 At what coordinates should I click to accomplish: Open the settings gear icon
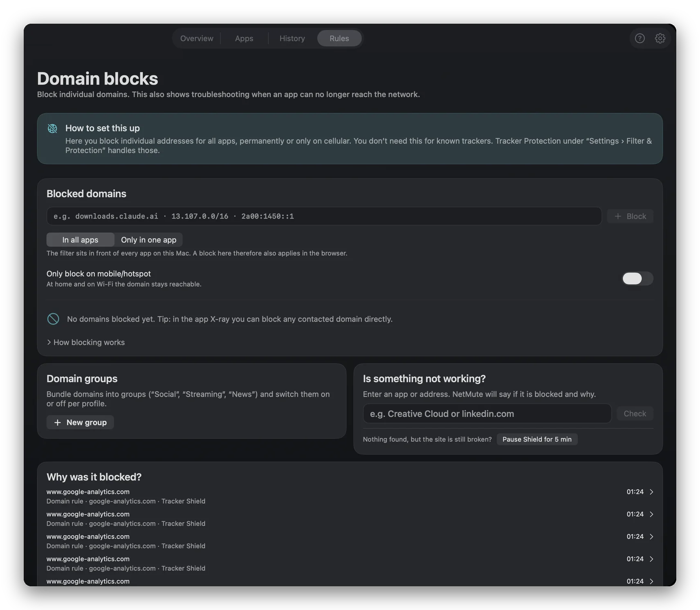(660, 38)
